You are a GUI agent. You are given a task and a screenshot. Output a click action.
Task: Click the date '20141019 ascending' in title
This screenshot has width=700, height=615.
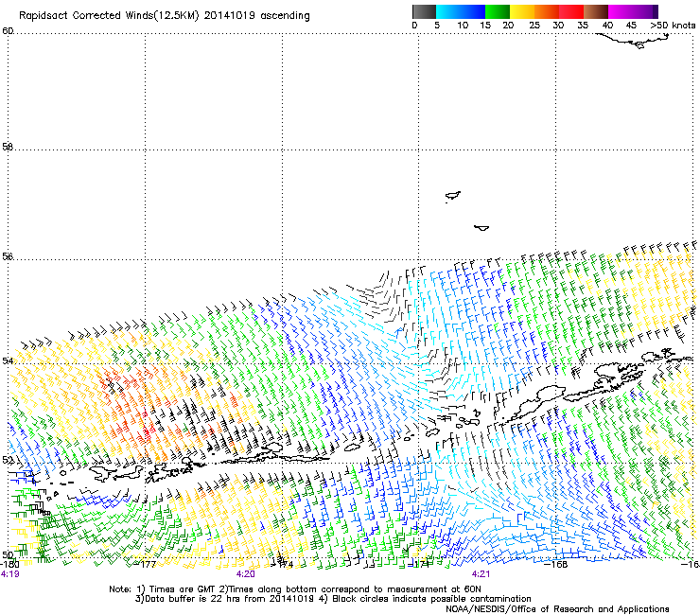pos(256,16)
